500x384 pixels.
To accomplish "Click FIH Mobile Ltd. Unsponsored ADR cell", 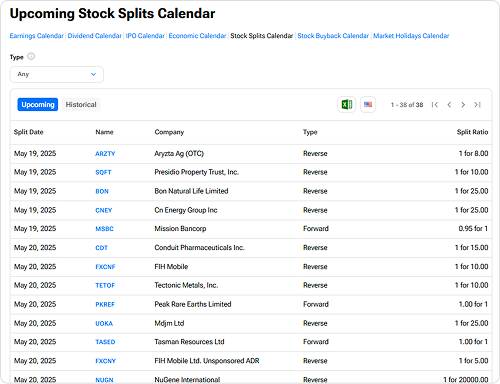I will [207, 361].
